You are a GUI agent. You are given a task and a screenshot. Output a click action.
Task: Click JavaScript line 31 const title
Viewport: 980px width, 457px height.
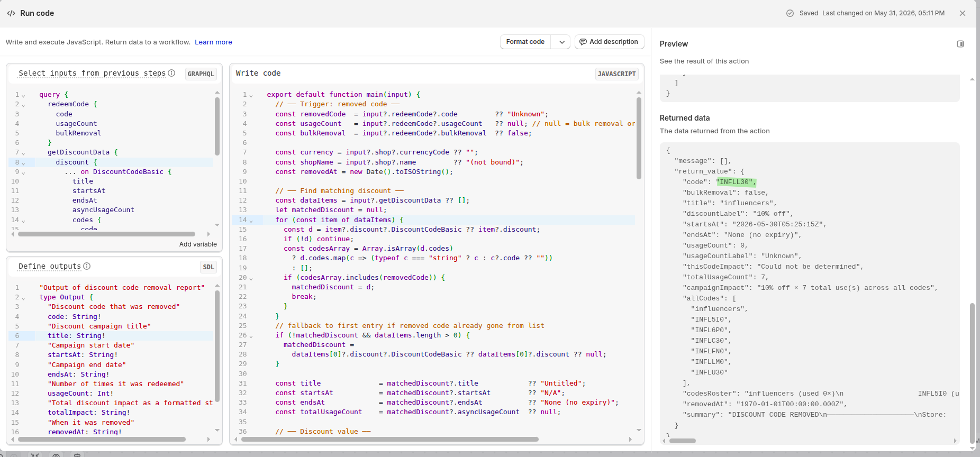(x=430, y=383)
